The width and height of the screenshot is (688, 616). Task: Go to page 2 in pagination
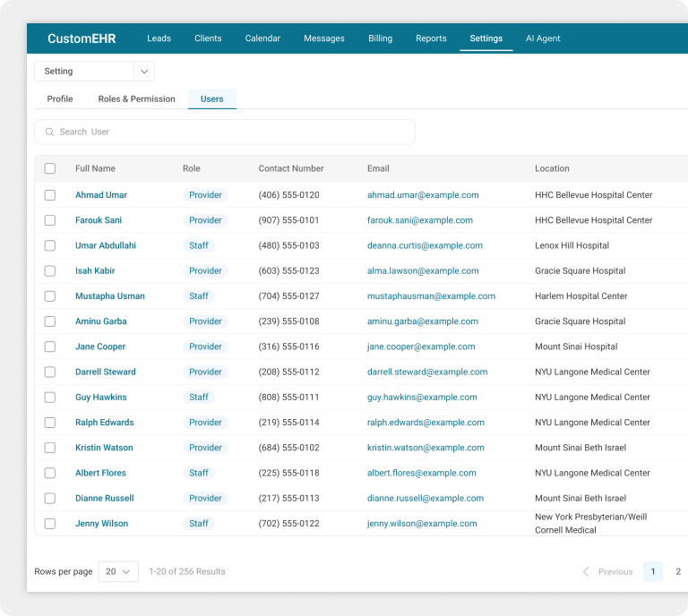click(x=678, y=572)
